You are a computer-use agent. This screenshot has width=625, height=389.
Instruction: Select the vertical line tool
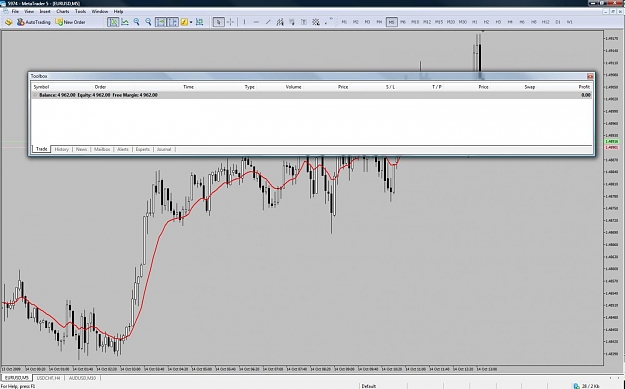244,22
